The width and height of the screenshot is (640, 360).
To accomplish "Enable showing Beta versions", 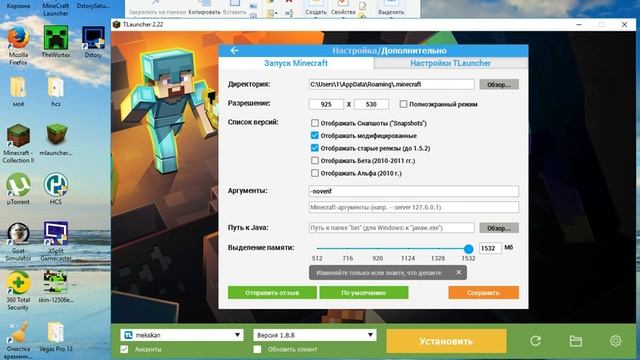I will pyautogui.click(x=315, y=161).
